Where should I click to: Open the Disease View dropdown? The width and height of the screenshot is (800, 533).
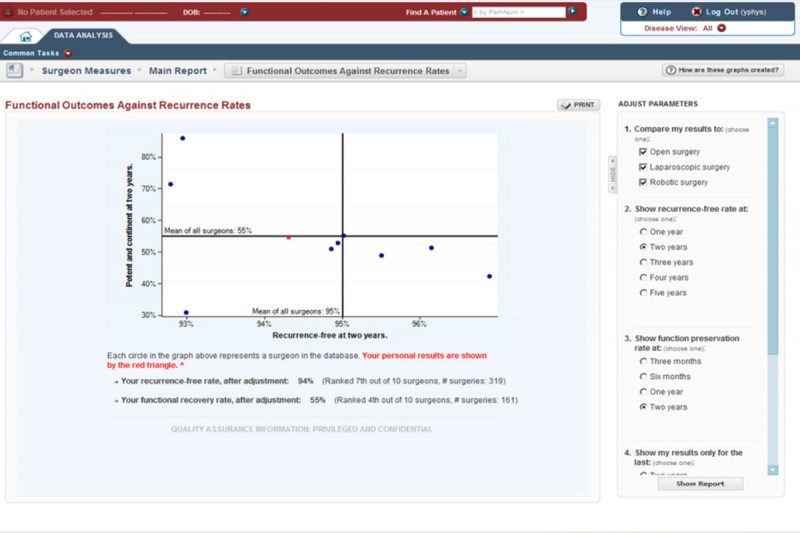(x=721, y=28)
